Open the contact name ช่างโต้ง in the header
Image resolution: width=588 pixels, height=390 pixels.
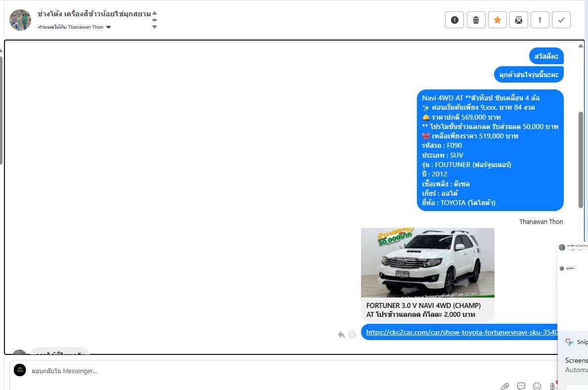coord(94,14)
